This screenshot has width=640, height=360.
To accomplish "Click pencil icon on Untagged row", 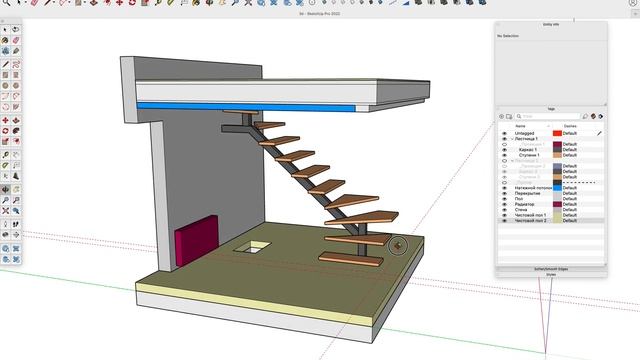I will point(599,133).
